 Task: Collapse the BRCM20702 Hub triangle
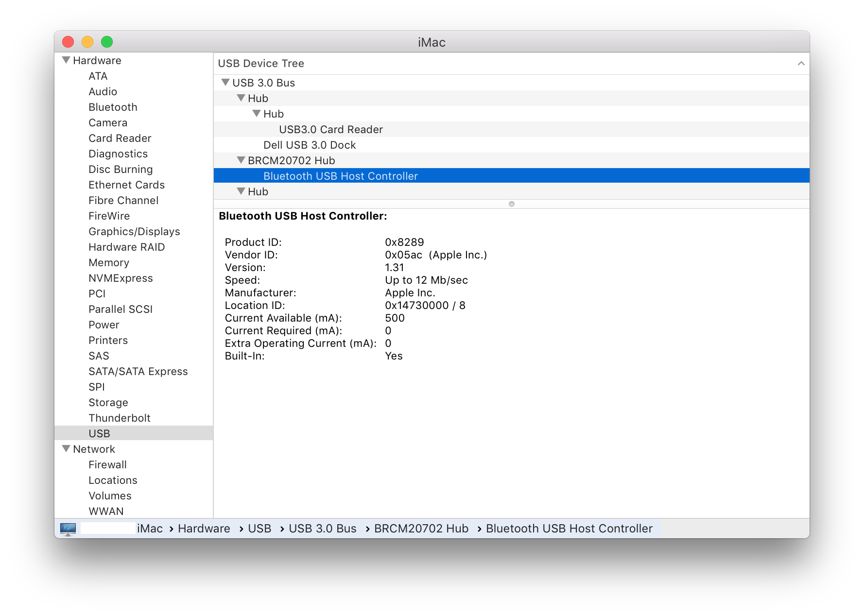(x=241, y=160)
